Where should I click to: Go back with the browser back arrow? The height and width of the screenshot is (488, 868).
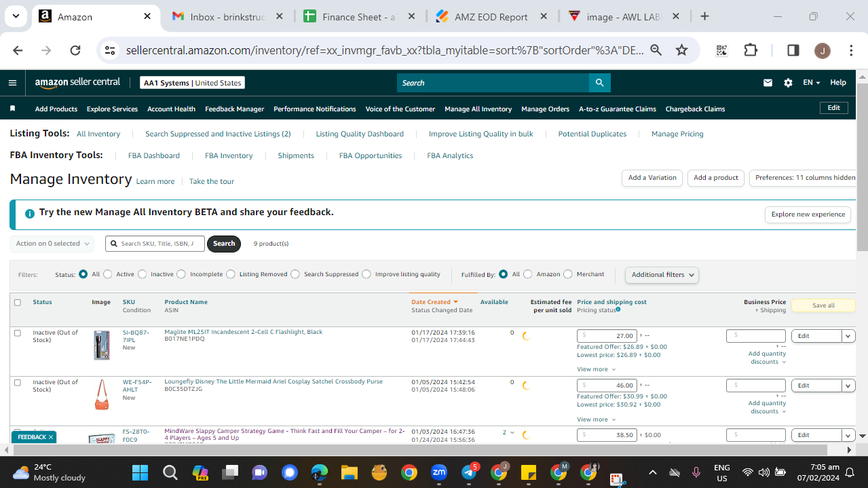click(18, 50)
